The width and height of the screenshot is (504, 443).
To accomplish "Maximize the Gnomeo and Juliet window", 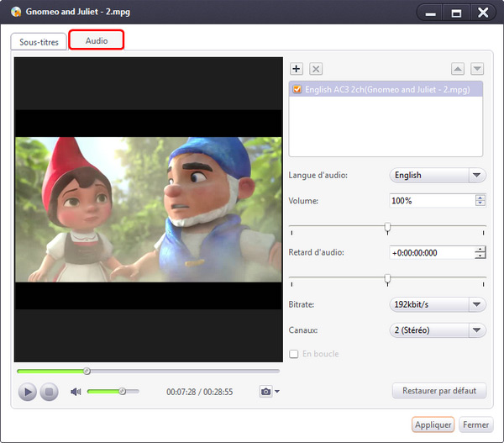I will pyautogui.click(x=456, y=13).
